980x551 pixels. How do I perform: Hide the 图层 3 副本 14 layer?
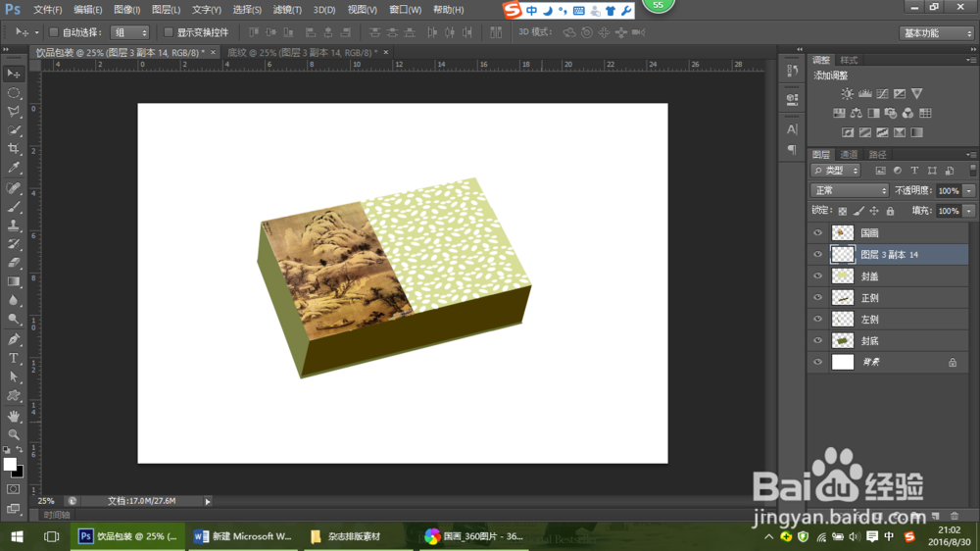pos(817,255)
